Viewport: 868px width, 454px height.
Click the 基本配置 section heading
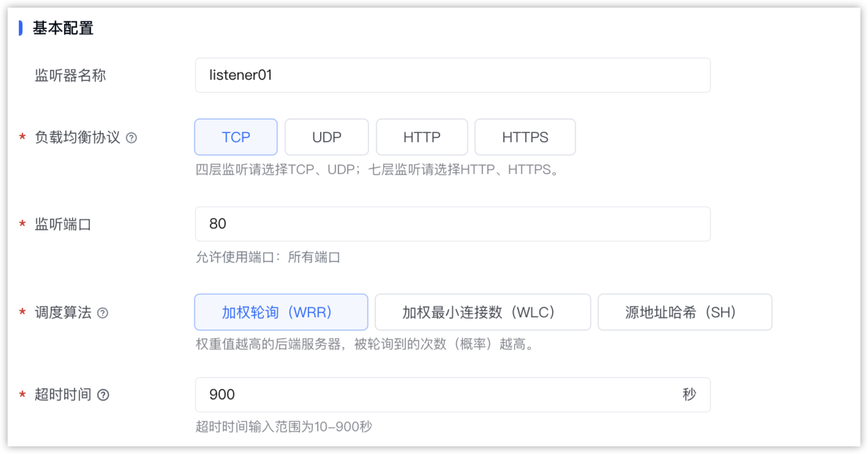click(x=63, y=28)
